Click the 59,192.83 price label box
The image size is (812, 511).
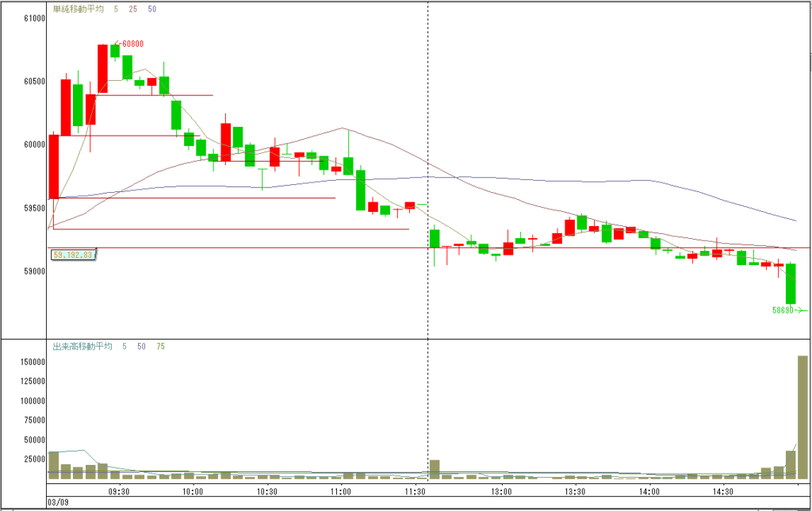click(73, 255)
